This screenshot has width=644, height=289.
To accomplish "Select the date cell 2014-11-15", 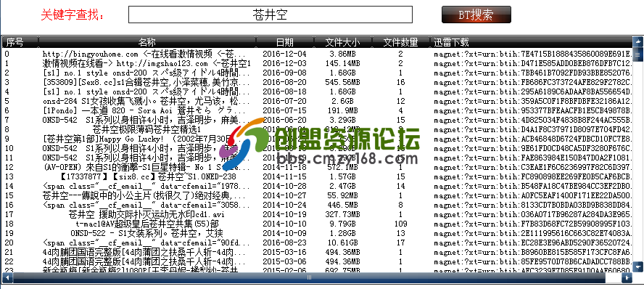I will point(284,176).
